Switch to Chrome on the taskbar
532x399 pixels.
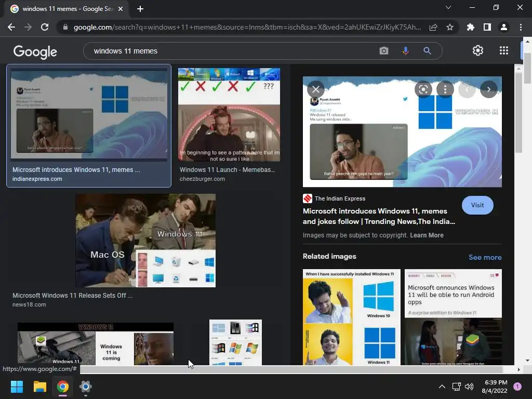tap(63, 387)
